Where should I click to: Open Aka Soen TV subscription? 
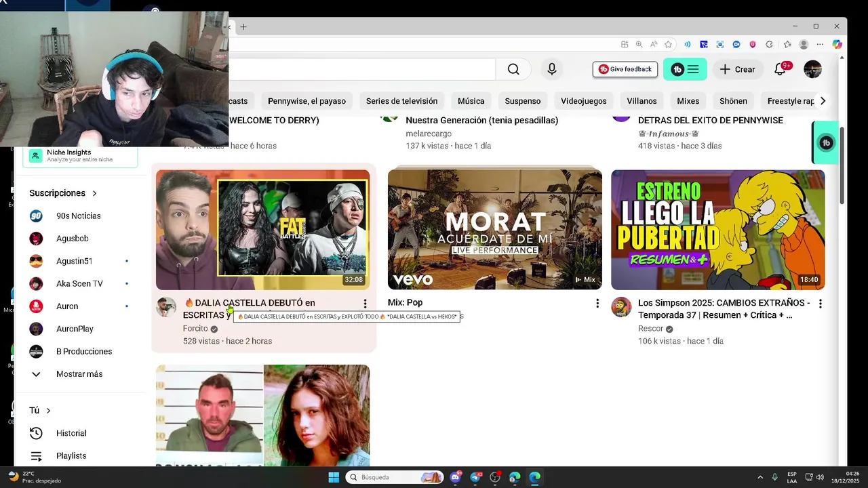[x=80, y=284]
